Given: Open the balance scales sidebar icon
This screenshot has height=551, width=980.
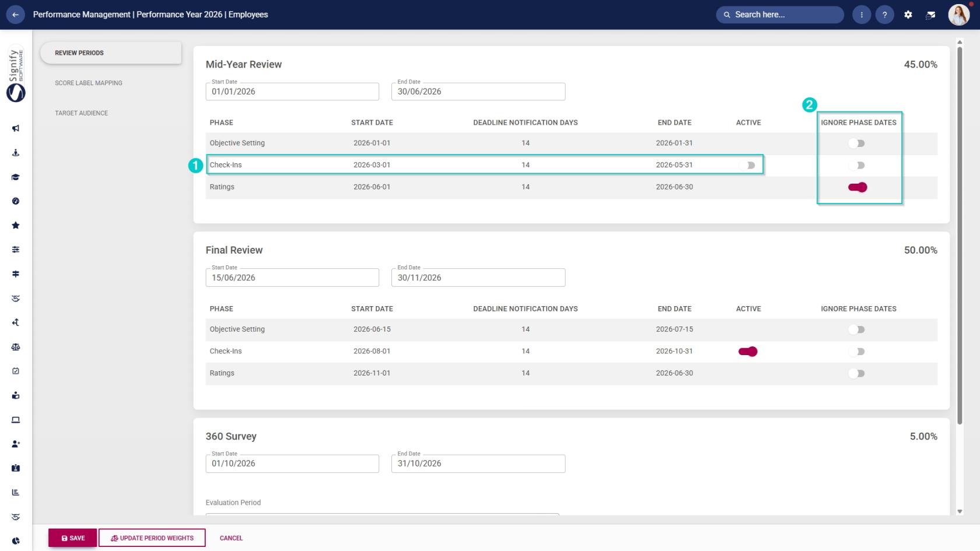Looking at the screenshot, I should point(16,347).
